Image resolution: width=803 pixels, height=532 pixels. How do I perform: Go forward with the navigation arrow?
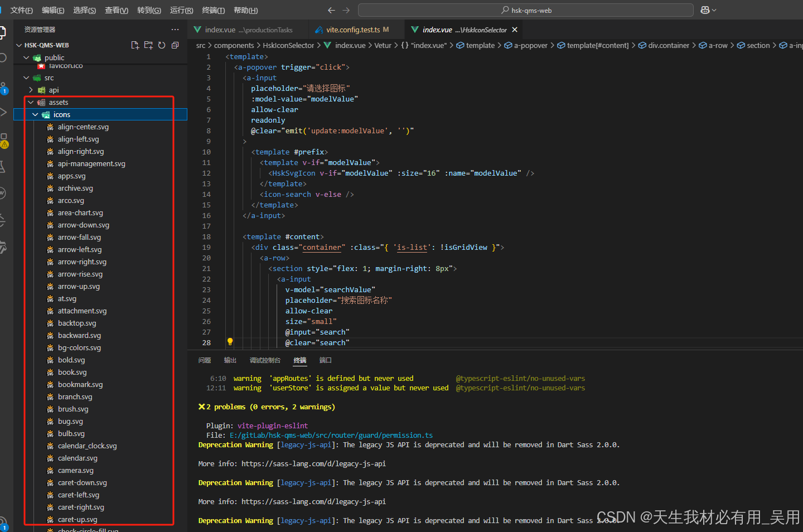[346, 10]
